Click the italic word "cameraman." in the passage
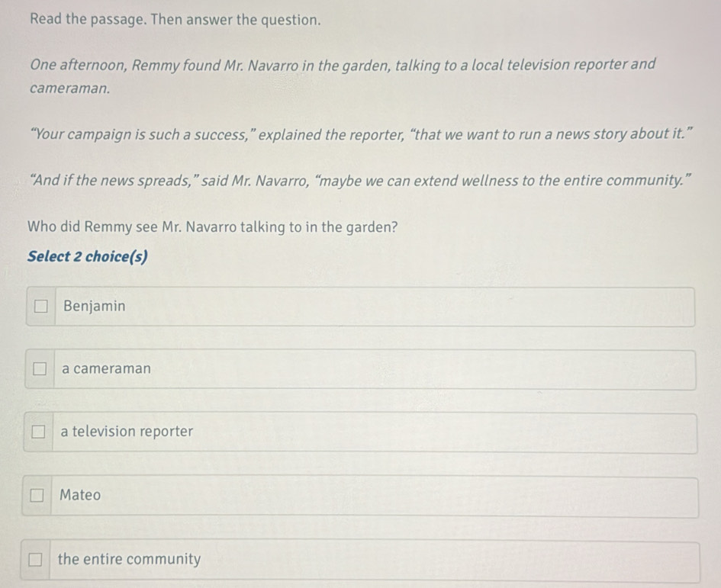Image resolution: width=721 pixels, height=588 pixels. point(70,88)
